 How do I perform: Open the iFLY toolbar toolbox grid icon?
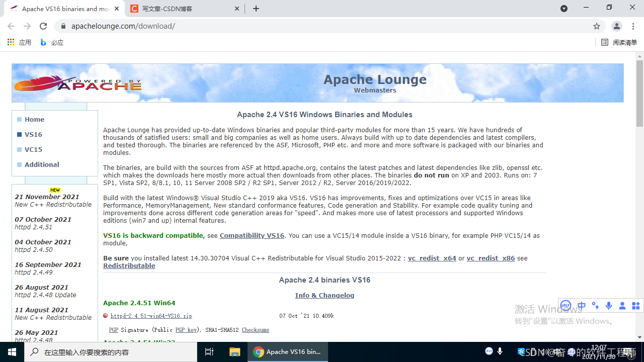click(x=635, y=305)
